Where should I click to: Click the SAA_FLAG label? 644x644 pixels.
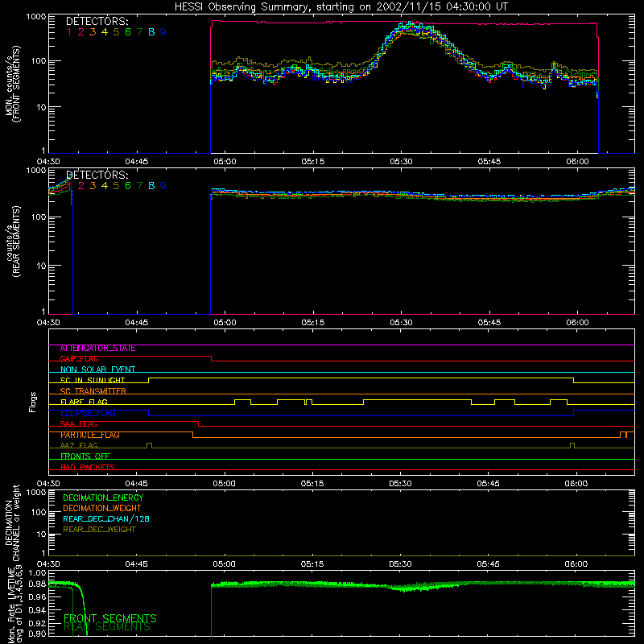(79, 424)
